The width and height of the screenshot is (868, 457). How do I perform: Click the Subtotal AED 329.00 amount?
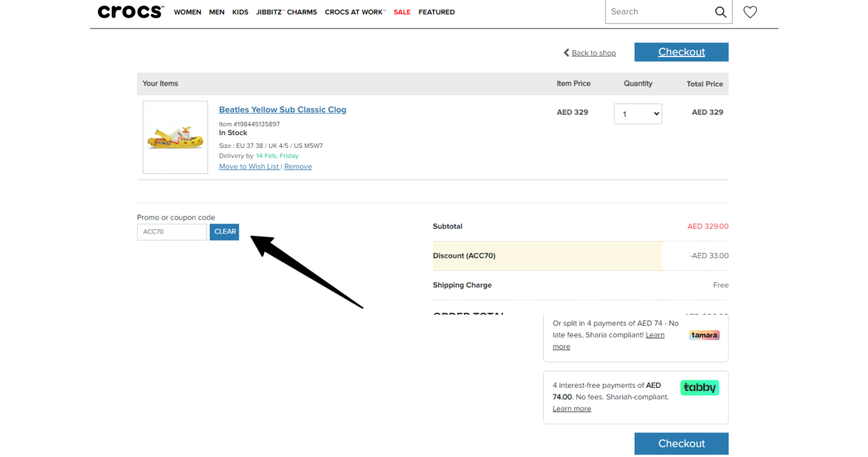(x=708, y=226)
